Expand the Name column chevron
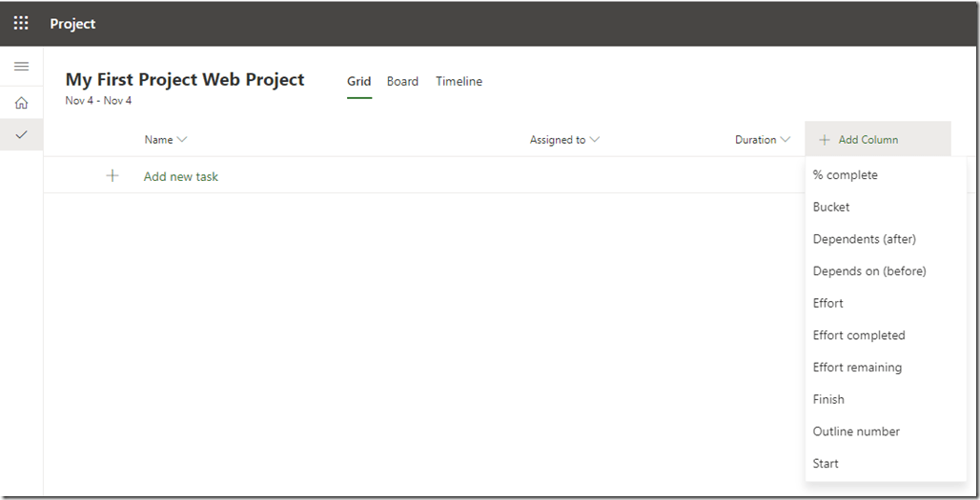980x500 pixels. (182, 140)
